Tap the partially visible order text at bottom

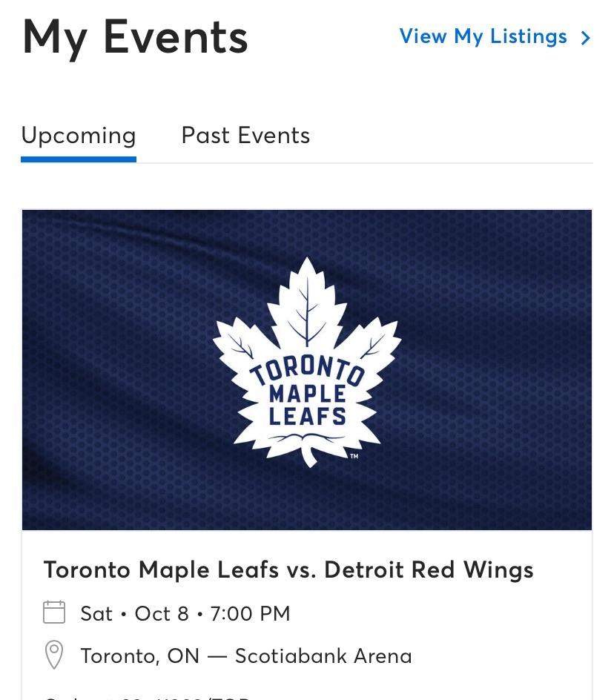148,696
